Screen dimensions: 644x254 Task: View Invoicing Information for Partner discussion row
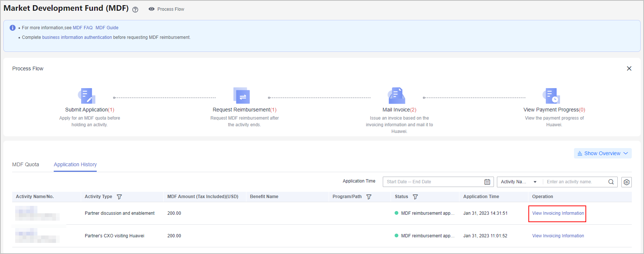[558, 213]
